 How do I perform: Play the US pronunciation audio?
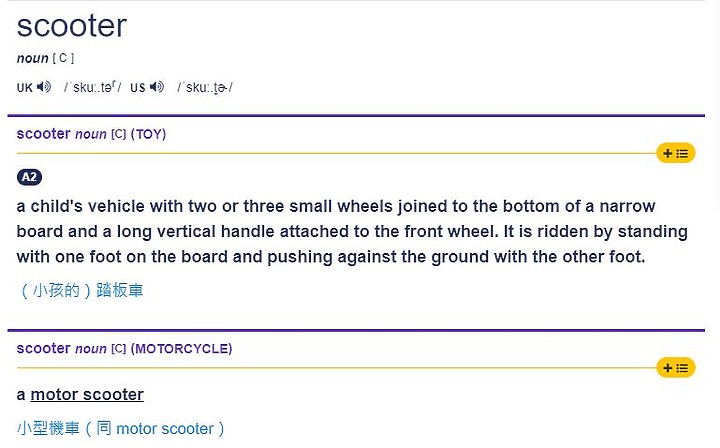pyautogui.click(x=157, y=87)
